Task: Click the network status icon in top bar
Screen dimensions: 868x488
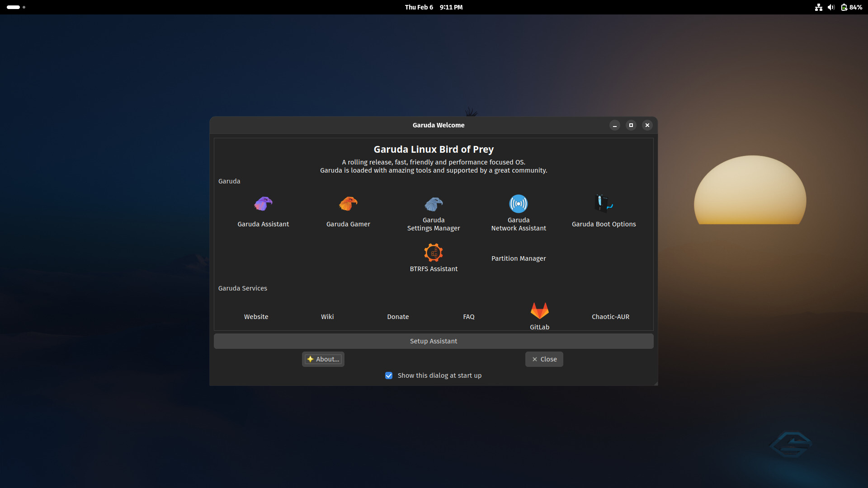Action: pyautogui.click(x=819, y=7)
